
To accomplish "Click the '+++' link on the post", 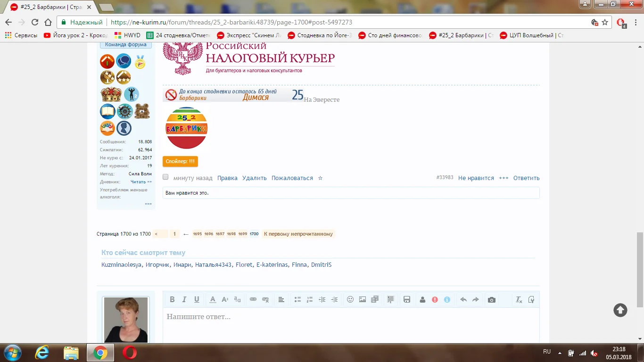I will coord(504,178).
